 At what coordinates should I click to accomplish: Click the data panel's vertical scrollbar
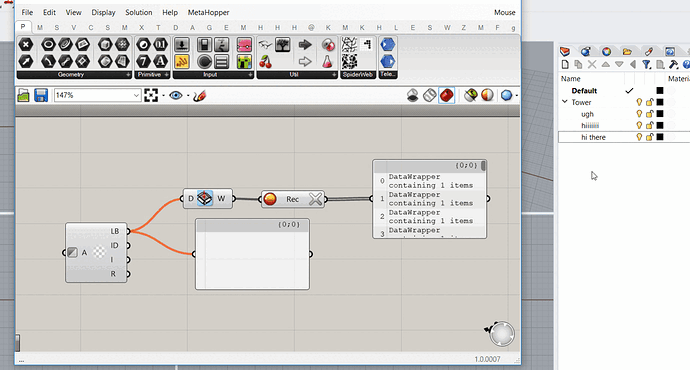pyautogui.click(x=483, y=166)
